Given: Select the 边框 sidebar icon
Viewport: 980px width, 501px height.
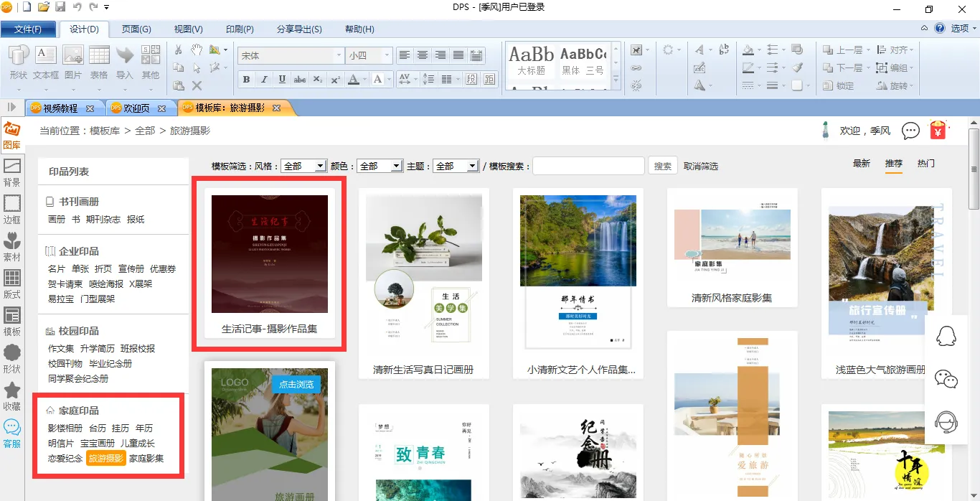Looking at the screenshot, I should (12, 209).
